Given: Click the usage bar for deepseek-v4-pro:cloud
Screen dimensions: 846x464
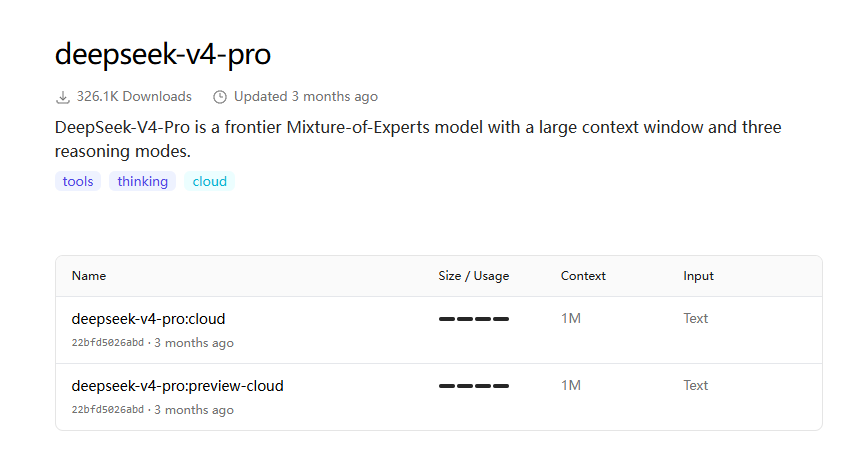Looking at the screenshot, I should coord(474,319).
